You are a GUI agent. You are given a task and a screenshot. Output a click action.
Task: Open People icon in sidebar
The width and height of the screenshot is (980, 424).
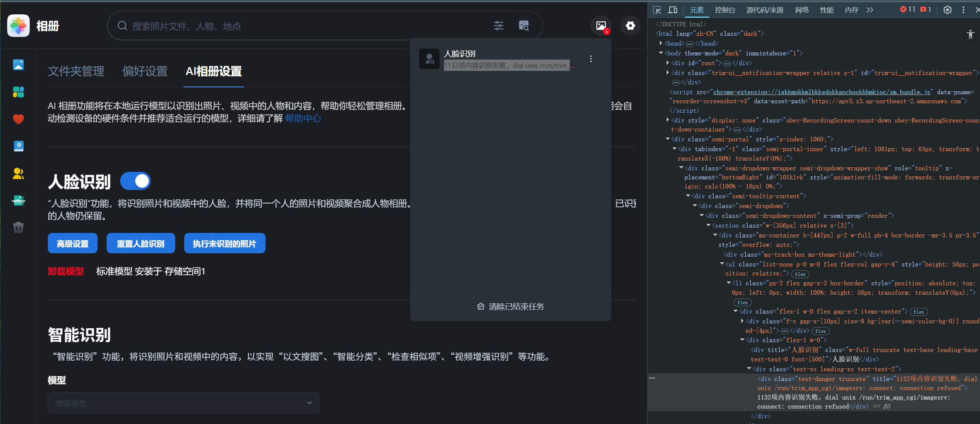point(18,174)
